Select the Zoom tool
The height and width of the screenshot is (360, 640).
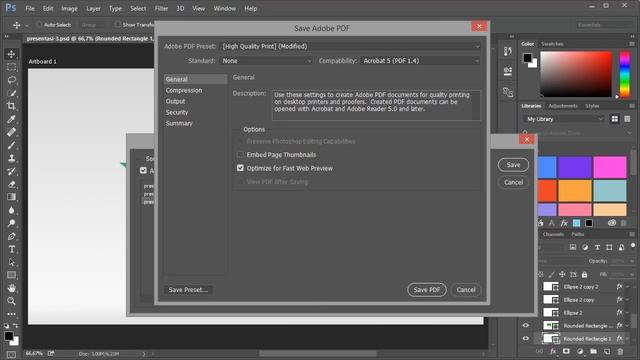11,302
